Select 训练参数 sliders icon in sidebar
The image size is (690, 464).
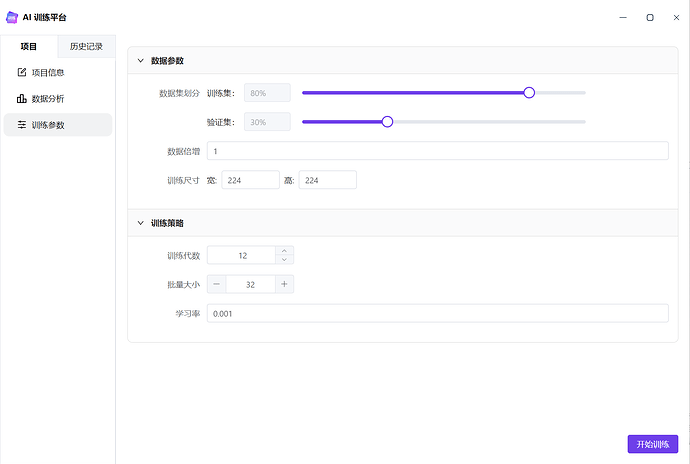point(22,125)
